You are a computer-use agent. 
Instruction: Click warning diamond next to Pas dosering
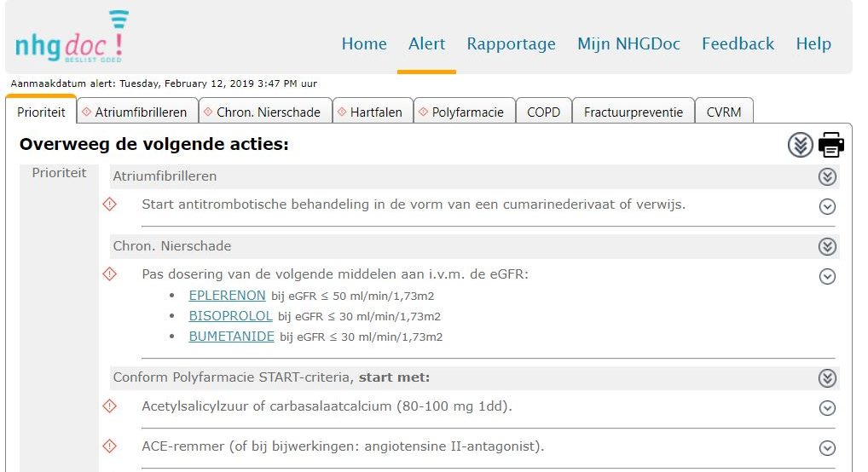click(109, 274)
